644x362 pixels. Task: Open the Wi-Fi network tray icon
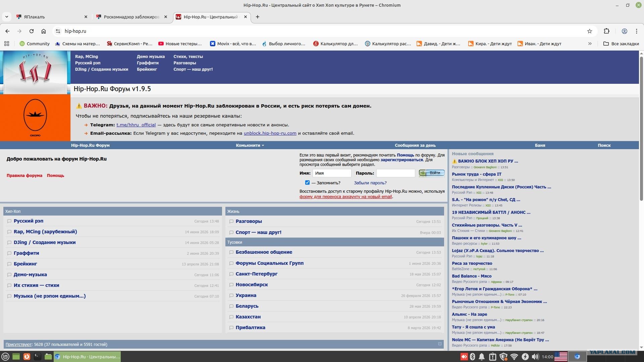point(514,357)
